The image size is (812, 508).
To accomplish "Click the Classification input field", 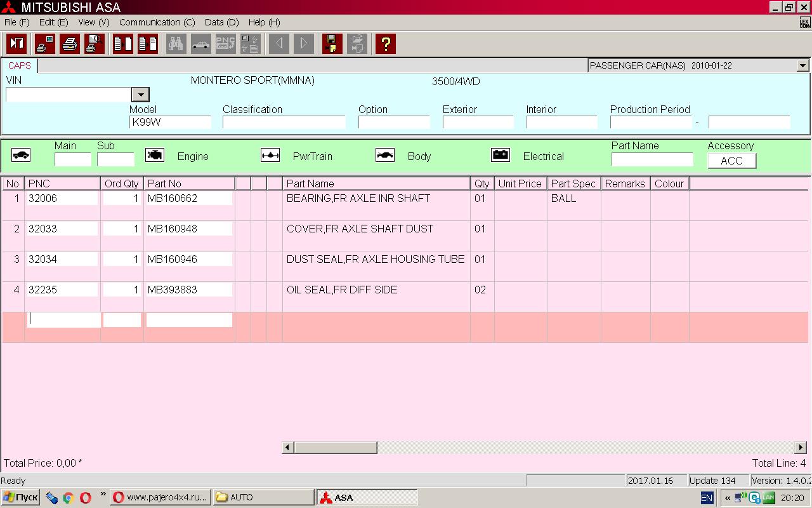I will 284,123.
